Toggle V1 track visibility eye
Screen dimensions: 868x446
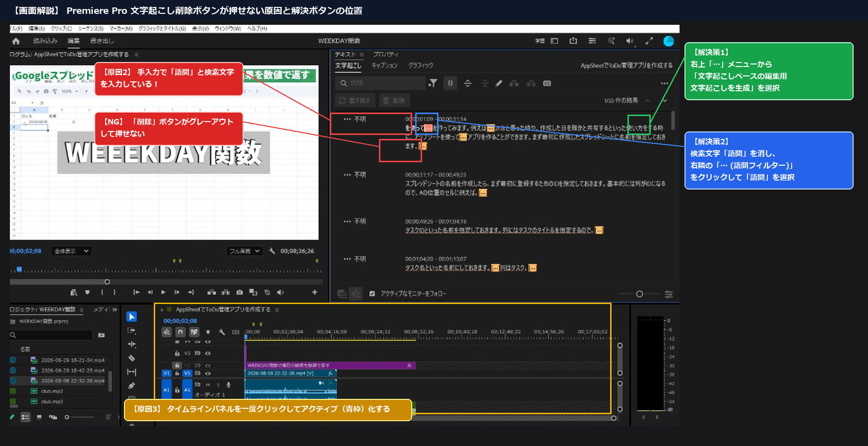208,374
